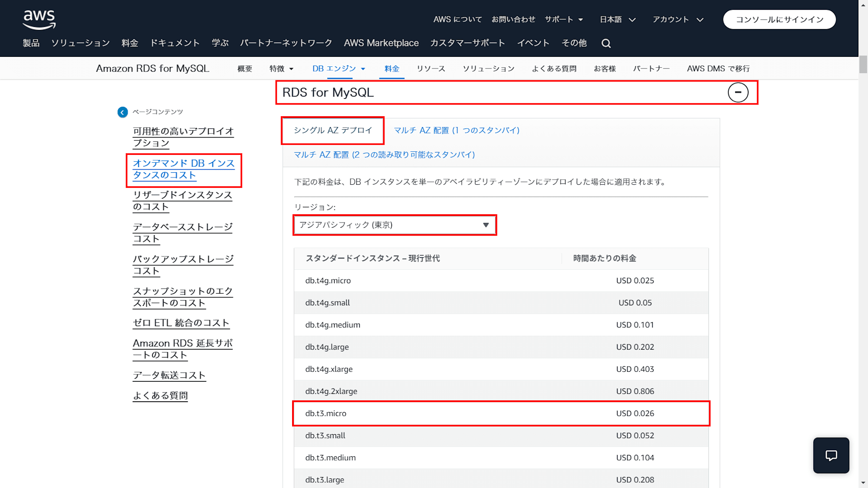Collapse the RDS for MySQL section
The image size is (868, 488).
[x=738, y=92]
